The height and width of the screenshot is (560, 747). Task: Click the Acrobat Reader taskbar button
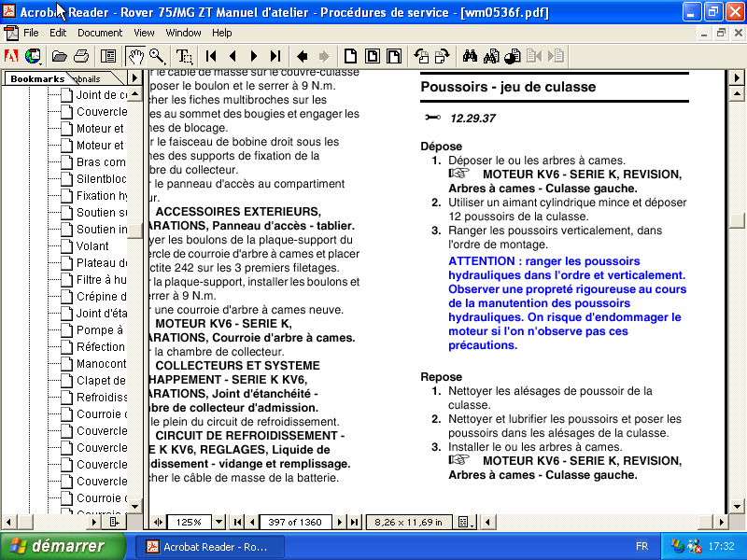click(x=209, y=547)
